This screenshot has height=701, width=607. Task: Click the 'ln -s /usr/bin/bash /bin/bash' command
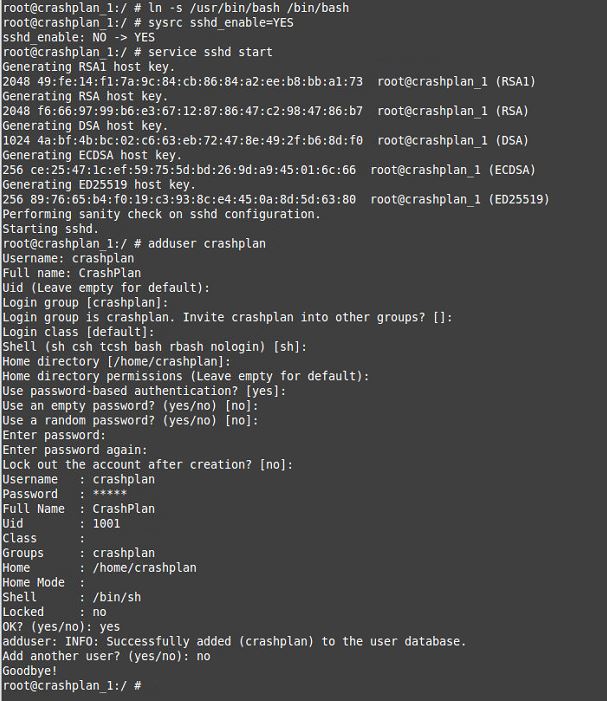point(249,8)
